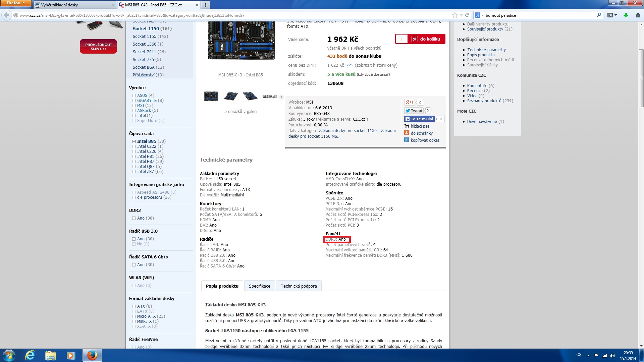
Task: Open the green downloads arrow
Action: tap(626, 15)
